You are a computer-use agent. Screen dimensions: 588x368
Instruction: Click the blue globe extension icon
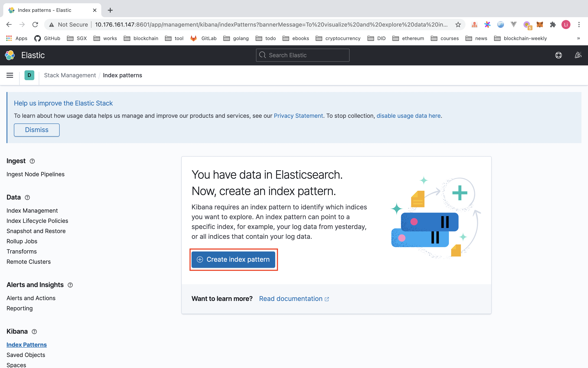[x=501, y=25]
